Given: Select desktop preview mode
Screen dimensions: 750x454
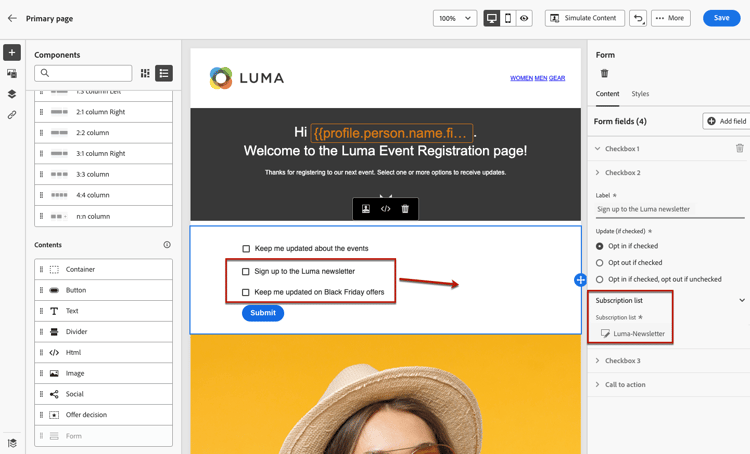Looking at the screenshot, I should pyautogui.click(x=491, y=18).
